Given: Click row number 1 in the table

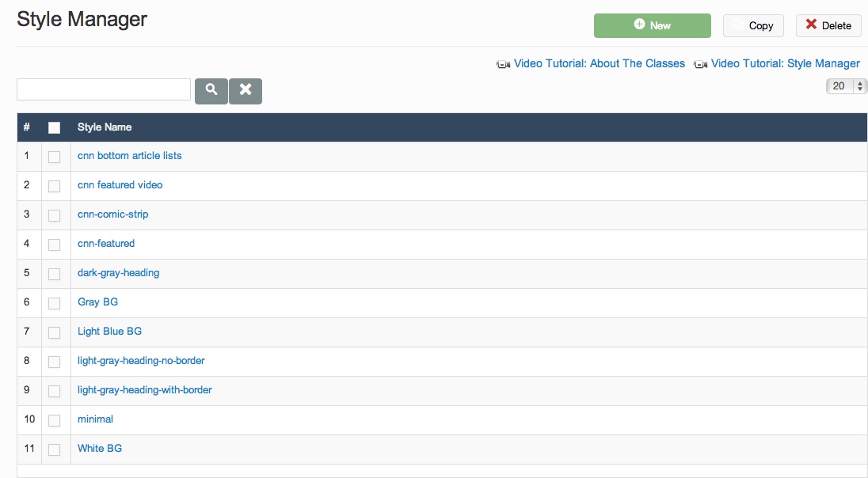Looking at the screenshot, I should 27,155.
